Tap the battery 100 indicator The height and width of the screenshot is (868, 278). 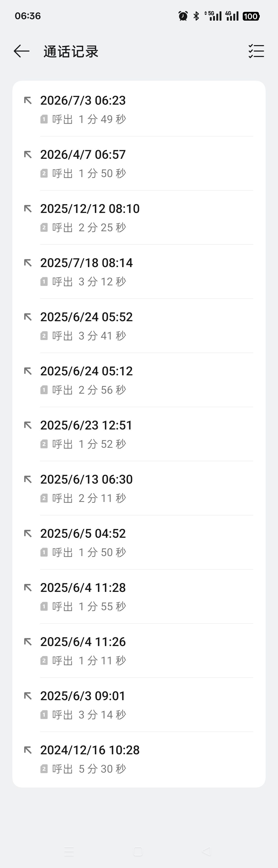(x=251, y=16)
